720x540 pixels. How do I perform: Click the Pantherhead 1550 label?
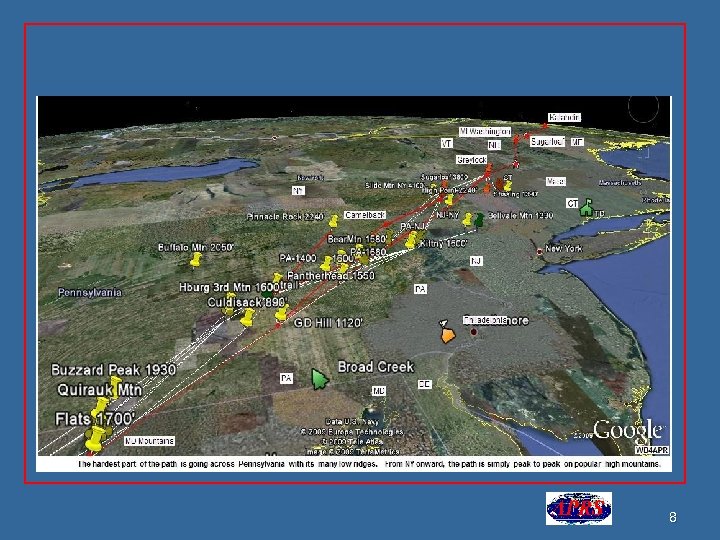click(x=331, y=276)
